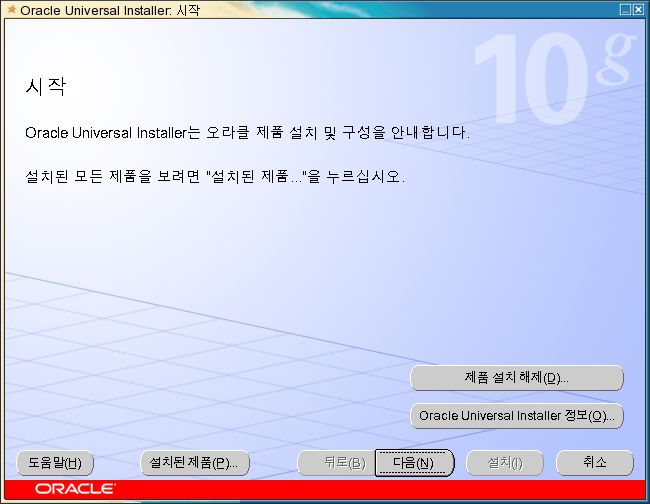Click the 설치된 모든 제품을 보려면 instruction line
The height and width of the screenshot is (504, 650).
click(215, 177)
